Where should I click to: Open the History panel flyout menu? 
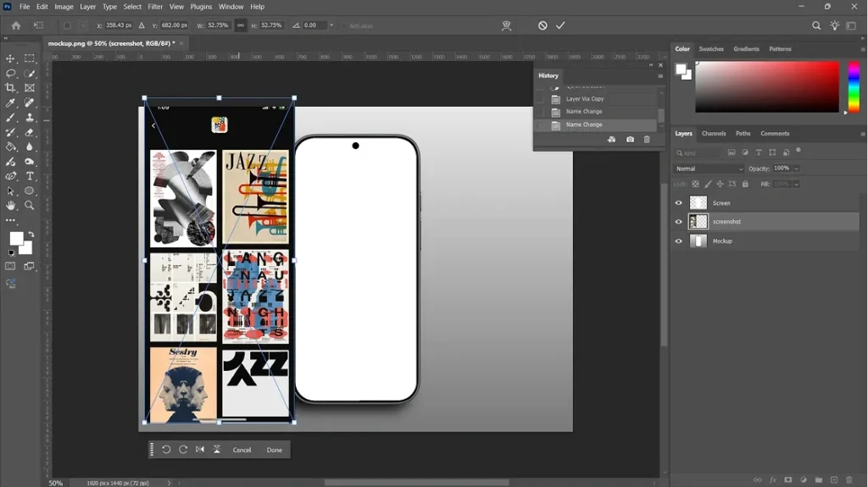[660, 76]
